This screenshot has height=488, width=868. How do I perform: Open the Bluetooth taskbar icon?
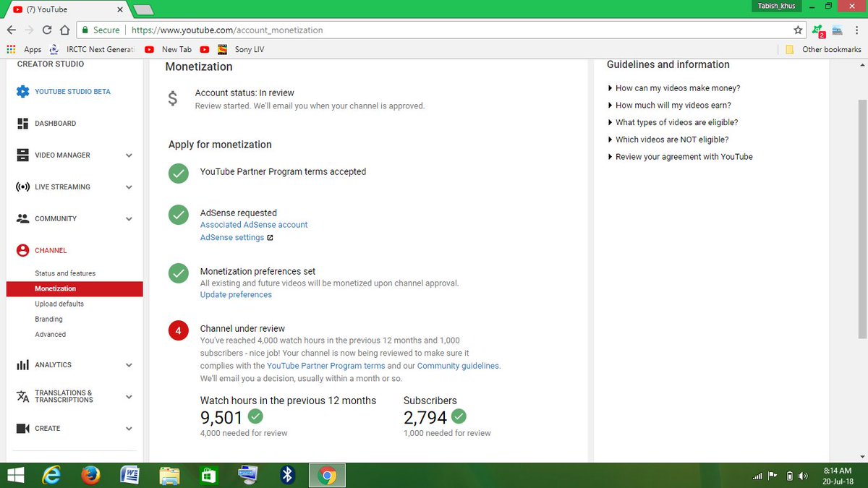click(x=287, y=475)
